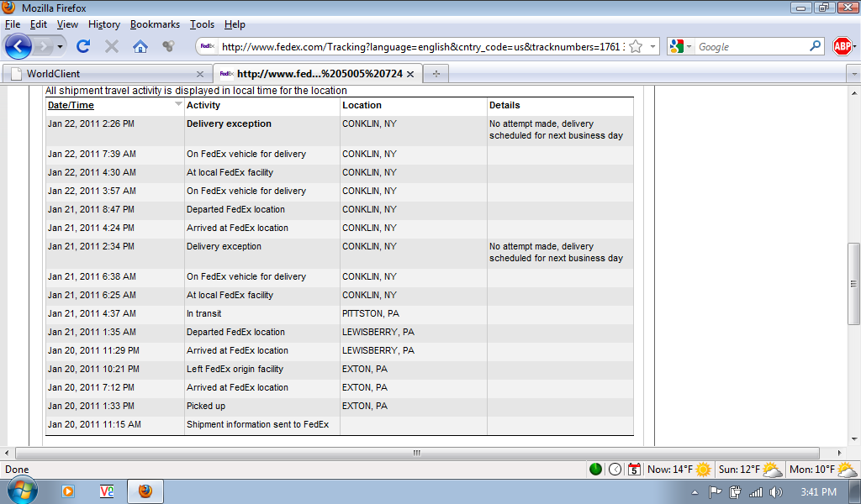
Task: Reload the current FedEx page
Action: tap(83, 46)
